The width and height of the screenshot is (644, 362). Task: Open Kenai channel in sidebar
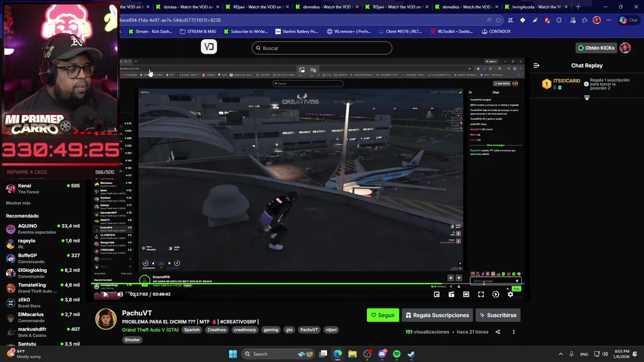pyautogui.click(x=43, y=189)
